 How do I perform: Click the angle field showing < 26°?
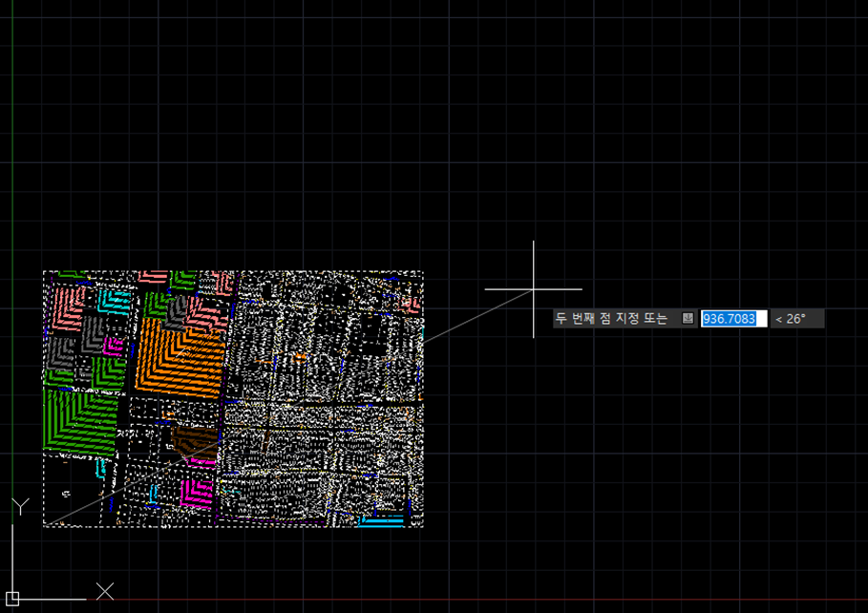point(797,318)
